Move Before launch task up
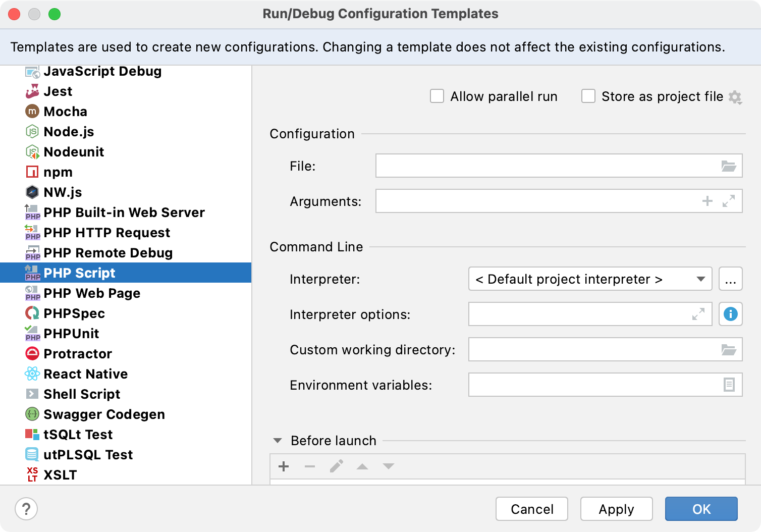 (362, 466)
